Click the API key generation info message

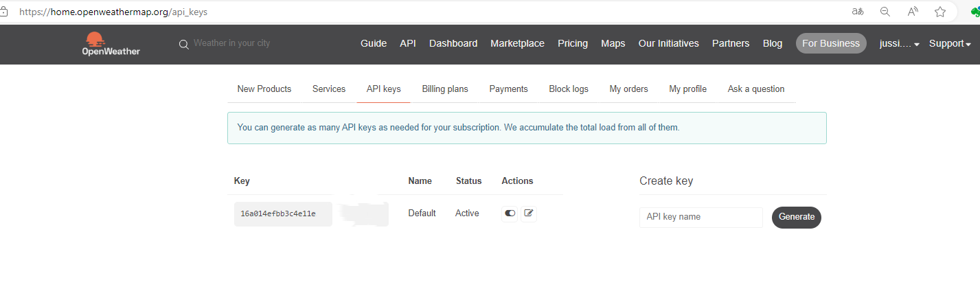click(x=527, y=128)
